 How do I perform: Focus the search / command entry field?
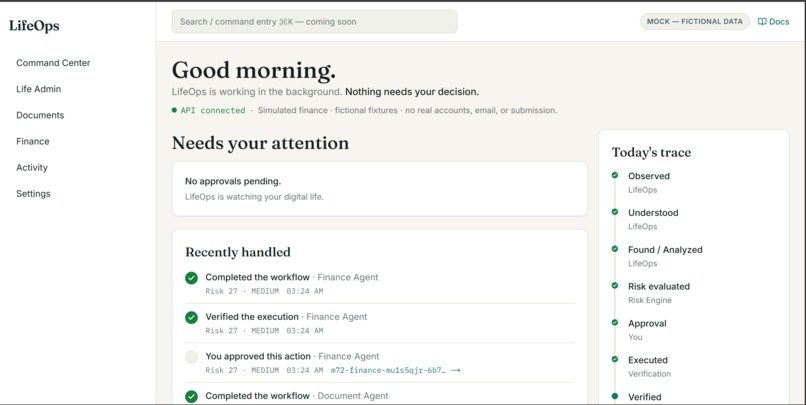[314, 22]
